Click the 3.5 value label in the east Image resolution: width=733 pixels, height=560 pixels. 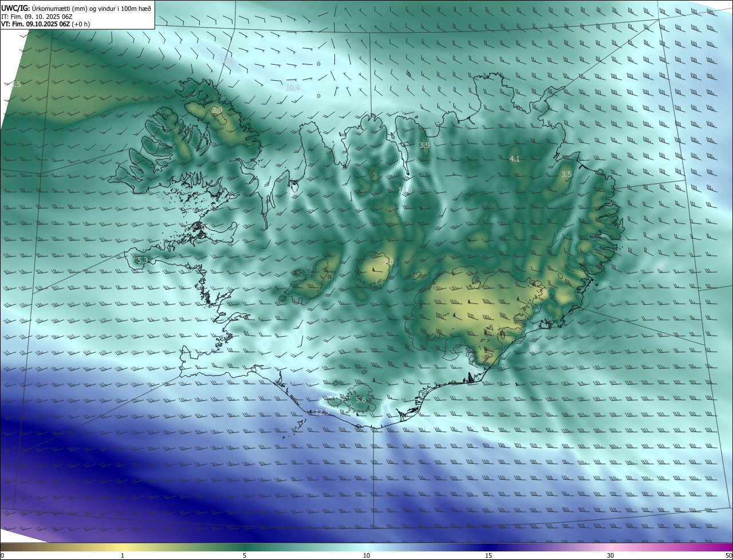(566, 174)
